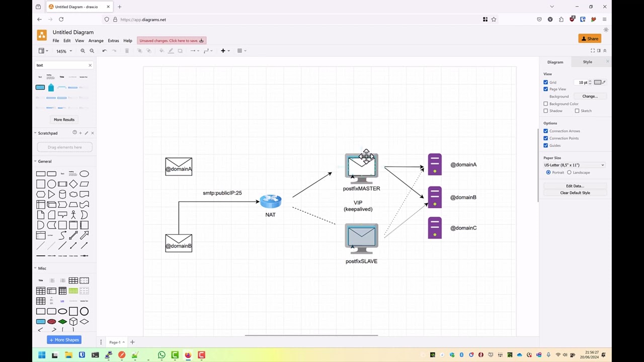Edit the Scratchpad with pencil icon
This screenshot has height=362, width=644.
point(86,133)
